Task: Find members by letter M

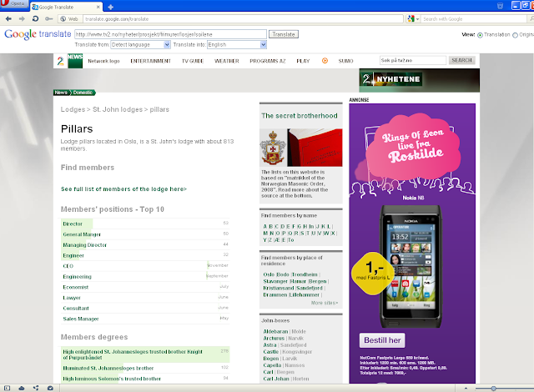Action: click(x=265, y=233)
